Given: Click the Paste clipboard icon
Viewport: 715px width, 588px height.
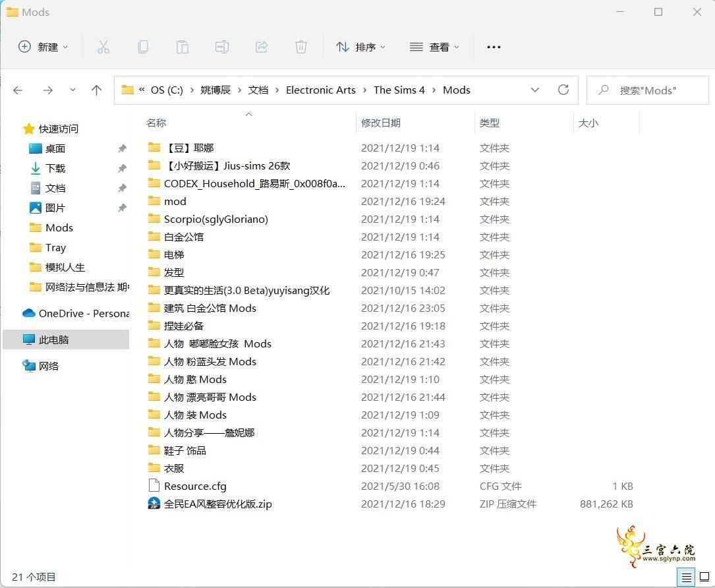Looking at the screenshot, I should click(x=183, y=47).
